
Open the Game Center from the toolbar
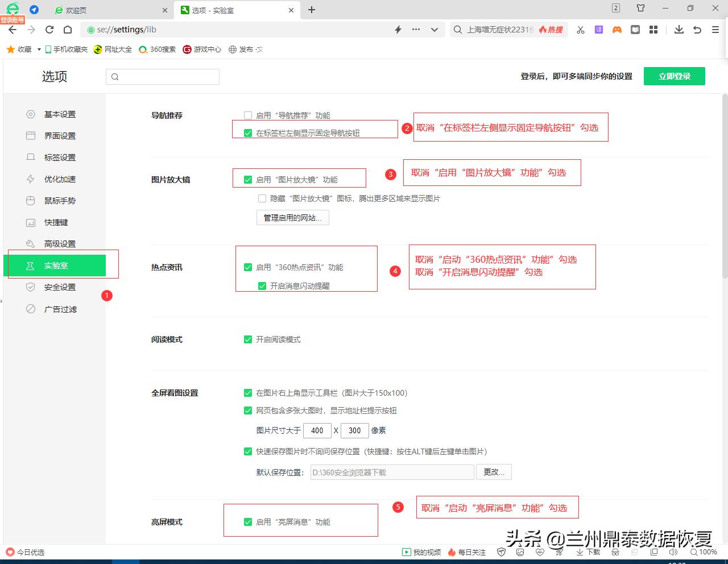pyautogui.click(x=617, y=30)
